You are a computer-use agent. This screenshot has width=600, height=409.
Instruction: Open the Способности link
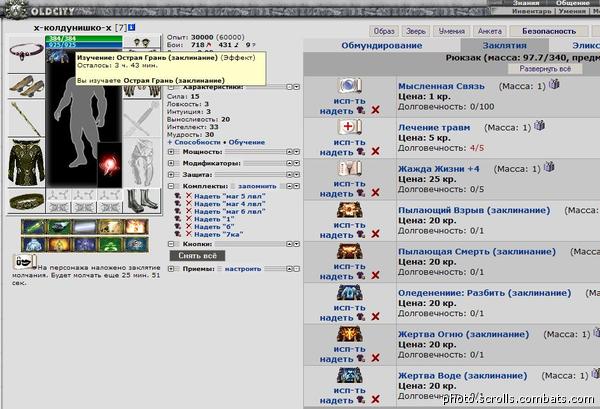click(x=197, y=142)
